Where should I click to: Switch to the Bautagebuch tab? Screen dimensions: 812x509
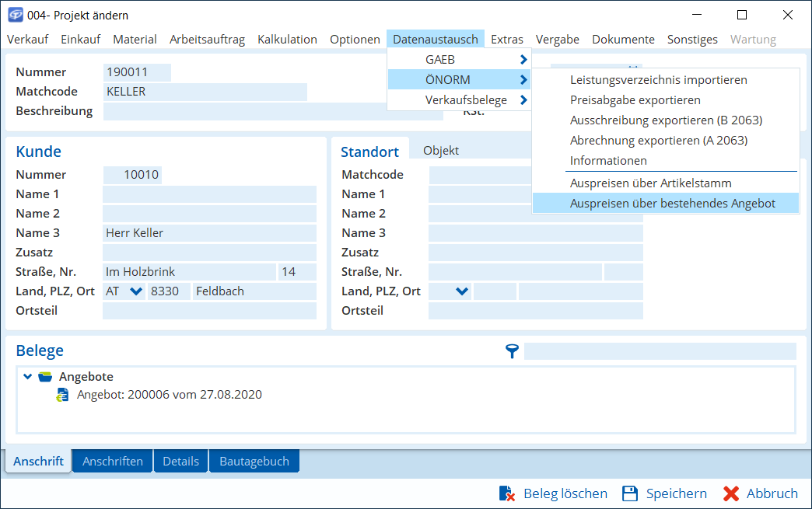[x=254, y=461]
